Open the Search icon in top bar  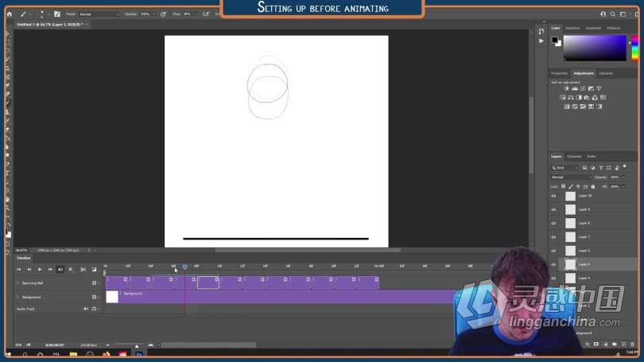[613, 14]
